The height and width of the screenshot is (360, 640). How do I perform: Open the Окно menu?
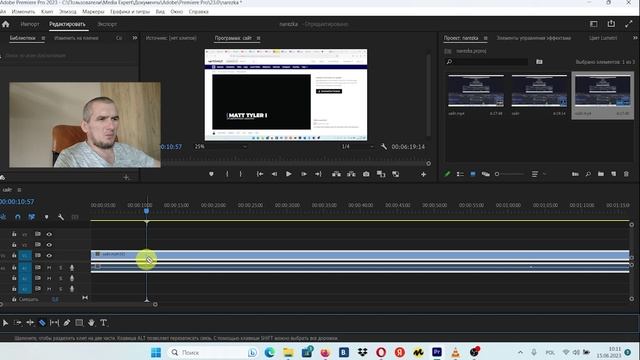coord(176,12)
